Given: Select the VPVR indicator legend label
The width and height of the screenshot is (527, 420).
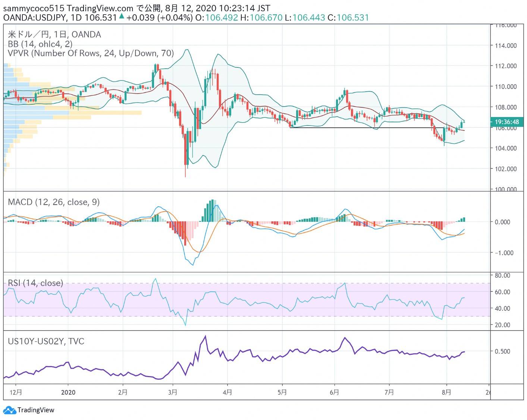Looking at the screenshot, I should 91,53.
